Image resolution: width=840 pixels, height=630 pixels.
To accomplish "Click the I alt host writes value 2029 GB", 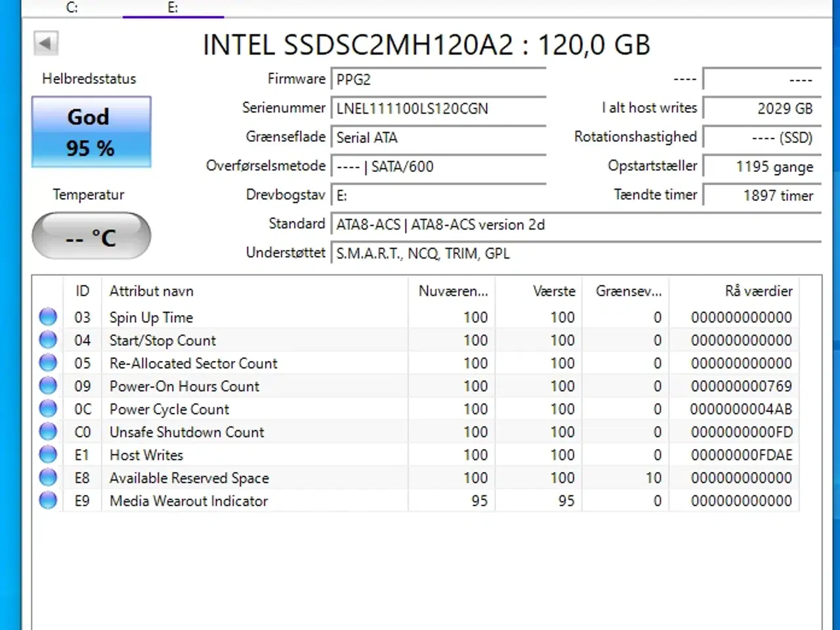I will [x=762, y=108].
